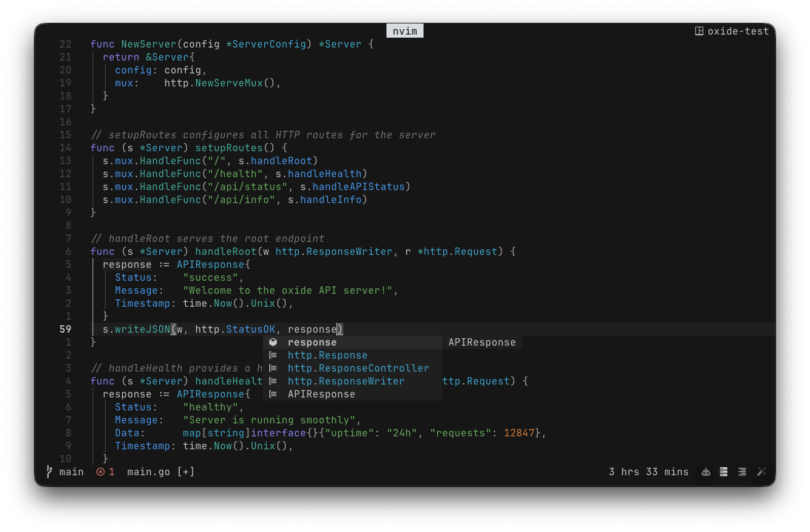Click the right-aligned lines indent icon
The width and height of the screenshot is (810, 532).
click(742, 472)
